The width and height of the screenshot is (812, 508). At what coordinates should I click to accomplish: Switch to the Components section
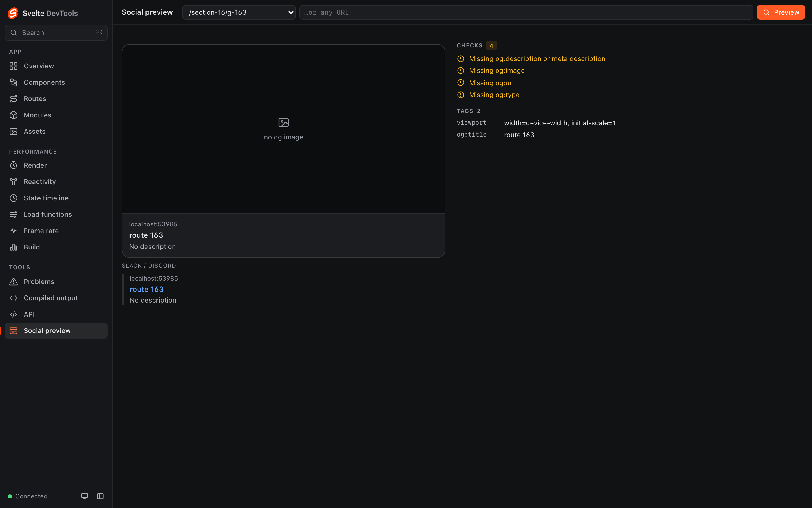(56, 82)
